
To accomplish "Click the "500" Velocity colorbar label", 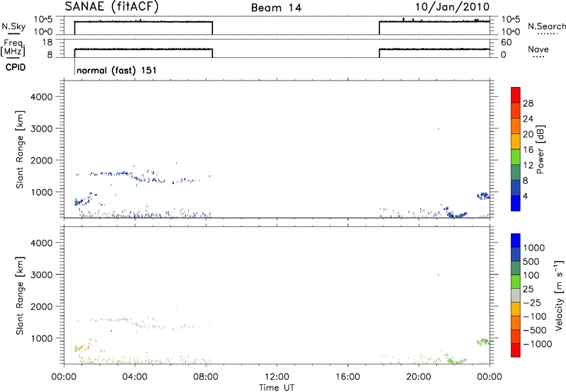I will pyautogui.click(x=531, y=262).
